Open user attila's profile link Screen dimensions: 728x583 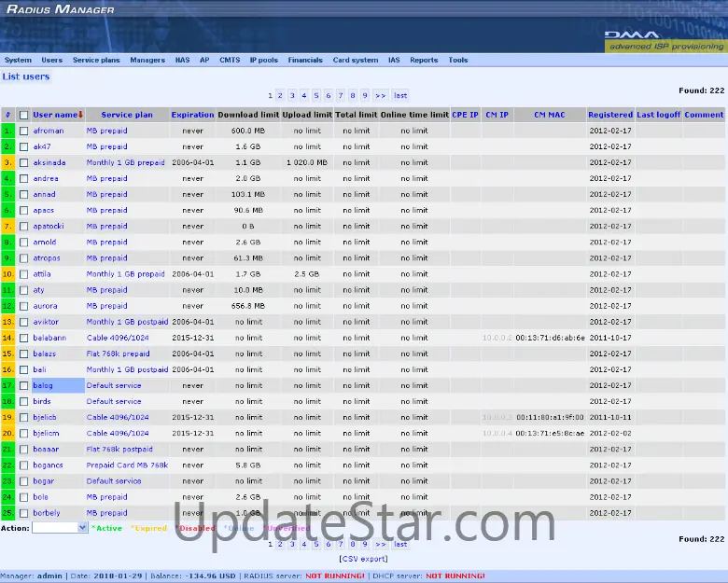pyautogui.click(x=42, y=274)
